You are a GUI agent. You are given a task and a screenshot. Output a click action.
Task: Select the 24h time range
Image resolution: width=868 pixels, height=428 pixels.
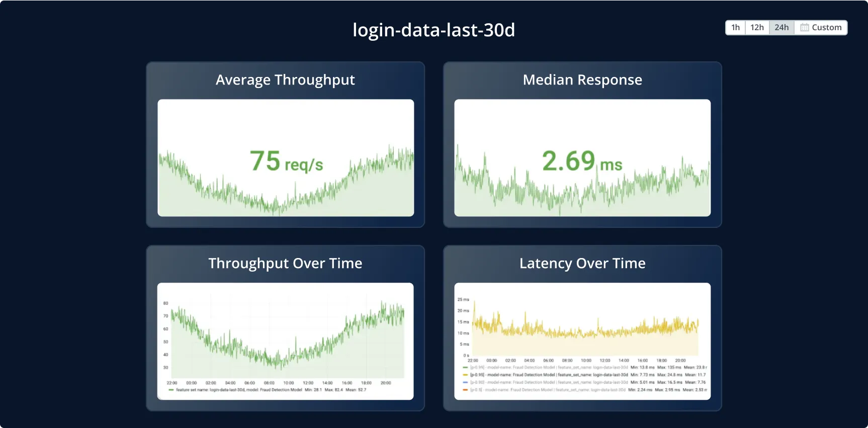[x=782, y=28]
